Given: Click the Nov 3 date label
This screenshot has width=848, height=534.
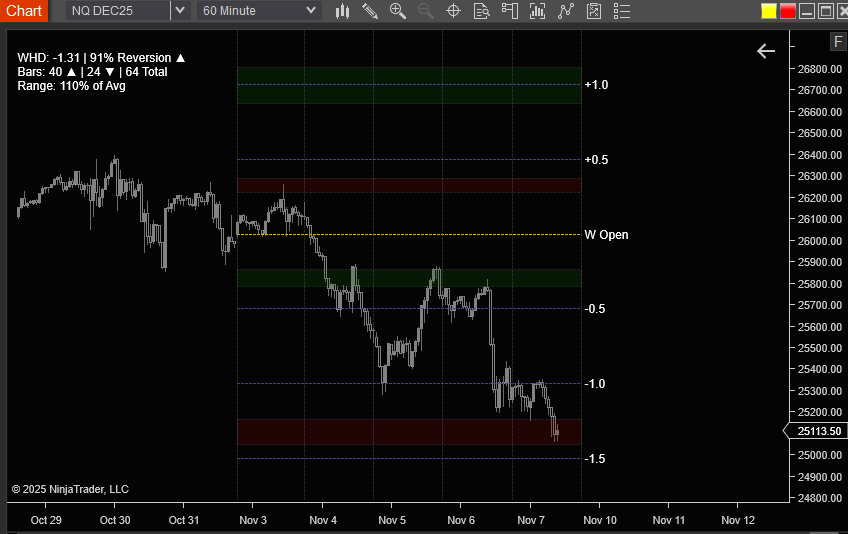Looking at the screenshot, I should (x=253, y=520).
